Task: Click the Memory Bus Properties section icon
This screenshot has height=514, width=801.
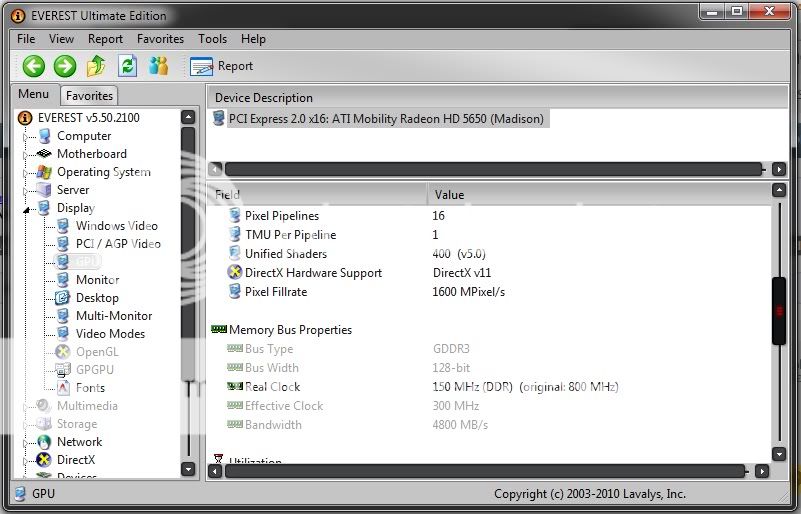Action: [219, 329]
